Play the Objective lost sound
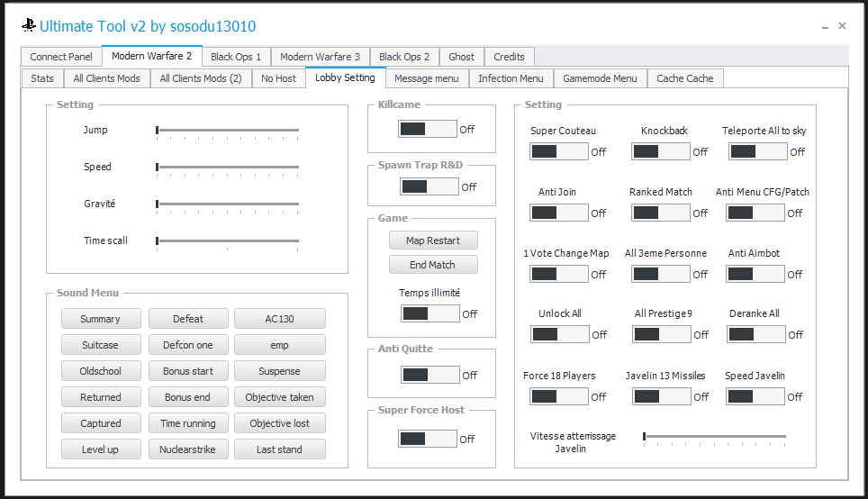The image size is (868, 499). click(x=279, y=422)
